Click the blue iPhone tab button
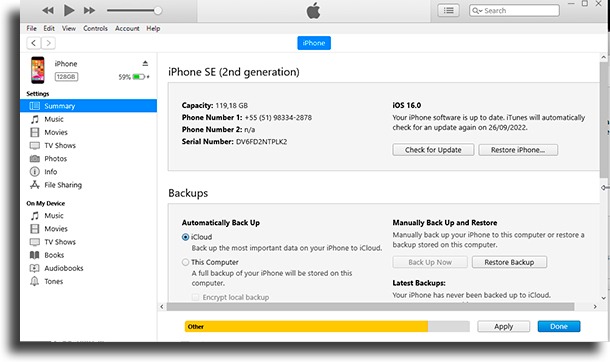Screen dimensions: 610x362 pos(314,43)
